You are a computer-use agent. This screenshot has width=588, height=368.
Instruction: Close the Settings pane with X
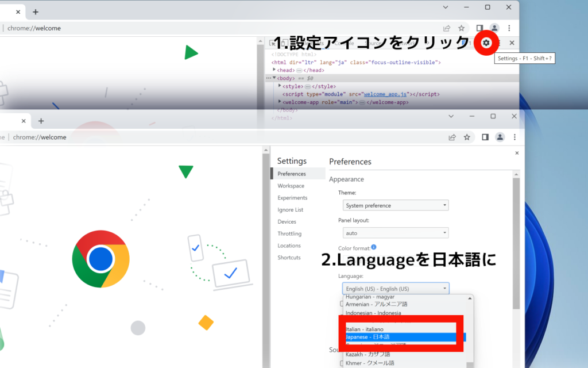pyautogui.click(x=517, y=153)
